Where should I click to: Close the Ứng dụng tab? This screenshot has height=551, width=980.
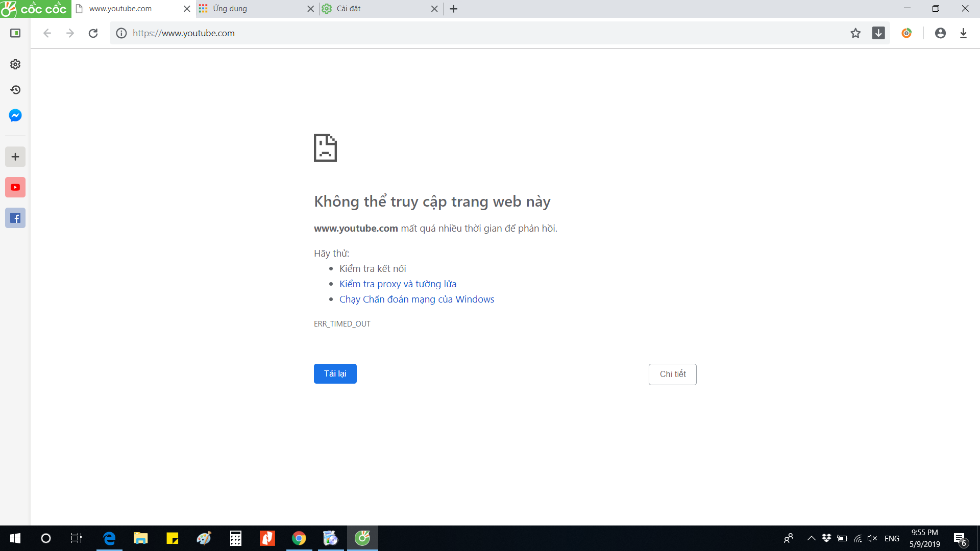(310, 9)
